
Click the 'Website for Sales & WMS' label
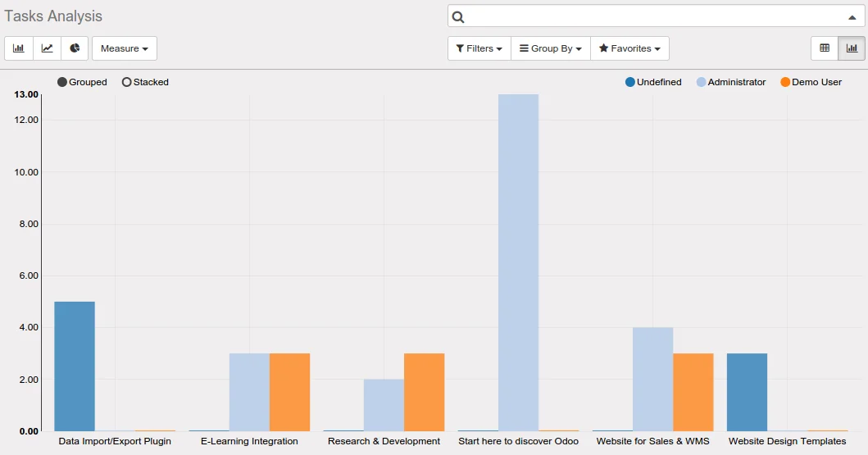point(652,441)
